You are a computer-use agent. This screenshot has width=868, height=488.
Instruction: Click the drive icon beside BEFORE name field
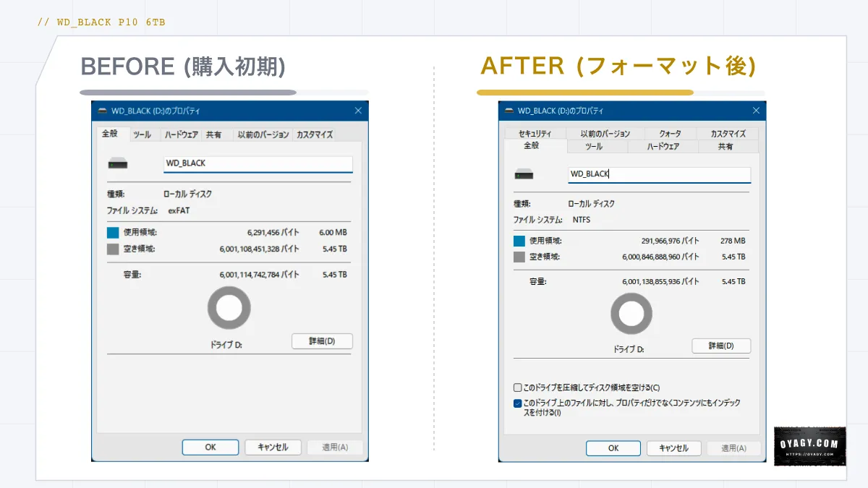click(x=117, y=165)
